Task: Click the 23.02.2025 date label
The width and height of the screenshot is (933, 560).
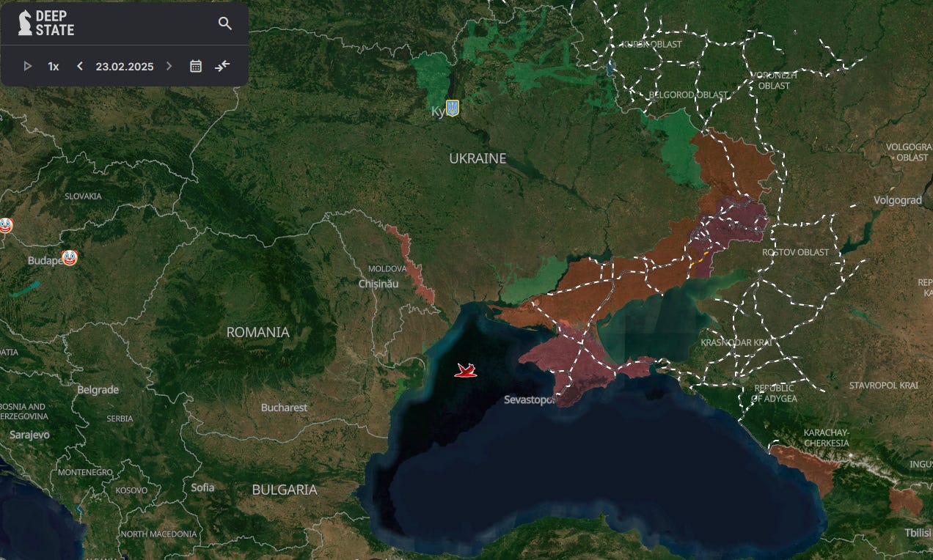Action: pos(125,66)
